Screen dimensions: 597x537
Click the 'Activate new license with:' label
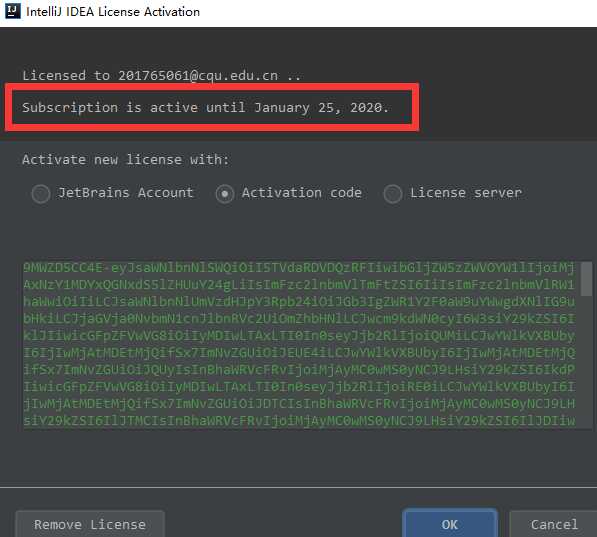126,160
